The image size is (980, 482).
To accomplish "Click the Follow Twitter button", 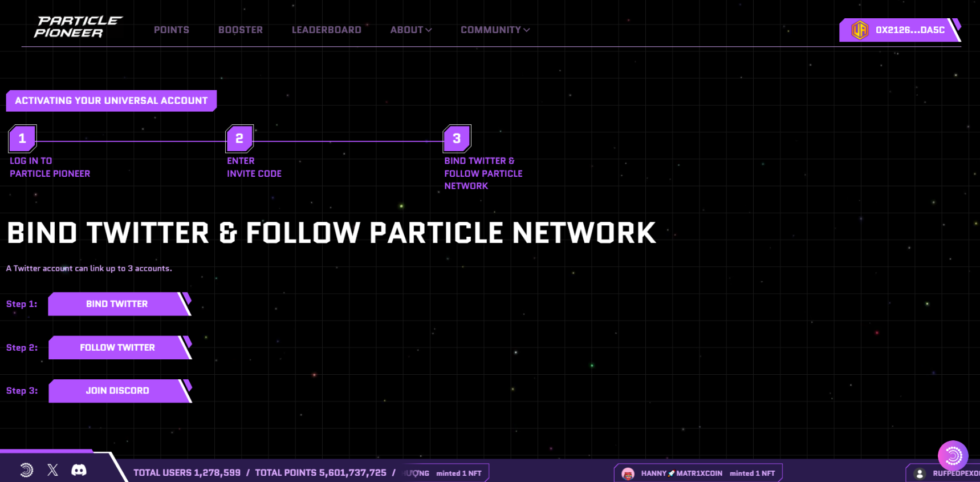I will [120, 347].
